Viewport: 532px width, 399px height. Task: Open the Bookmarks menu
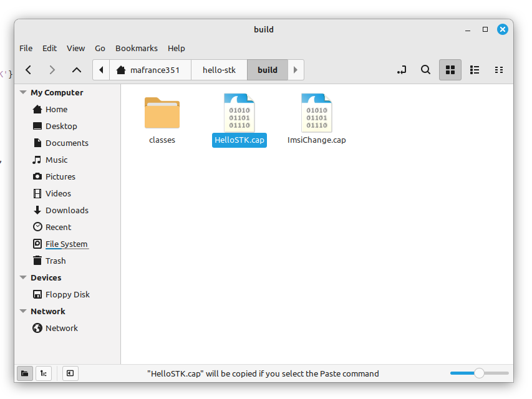pos(136,48)
